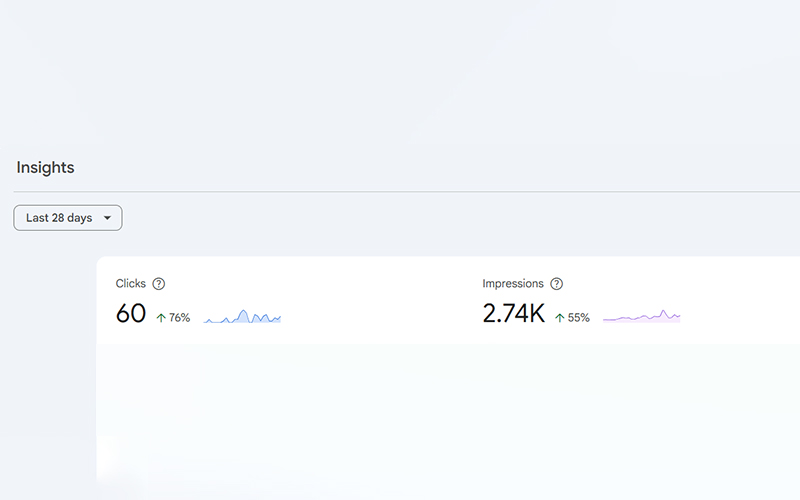Click the help icon next to Impressions
The image size is (800, 500).
click(557, 284)
